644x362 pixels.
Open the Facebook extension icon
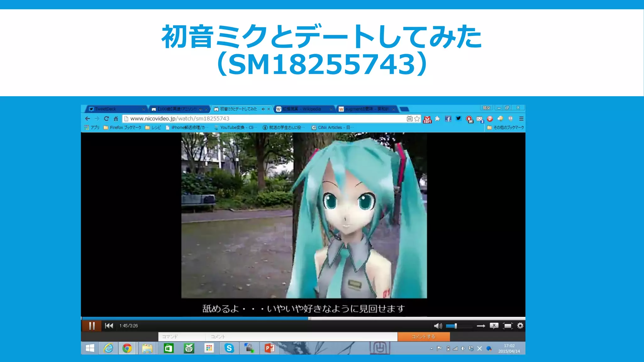tap(448, 118)
